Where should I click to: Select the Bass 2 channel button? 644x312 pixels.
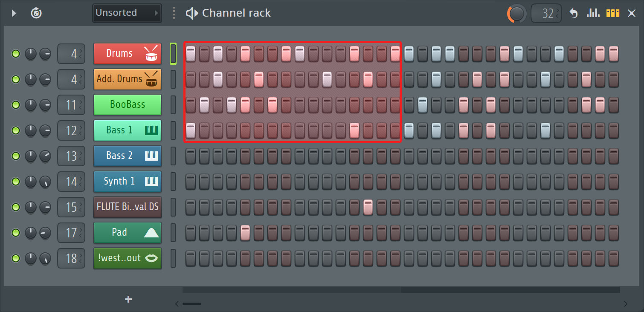(128, 156)
